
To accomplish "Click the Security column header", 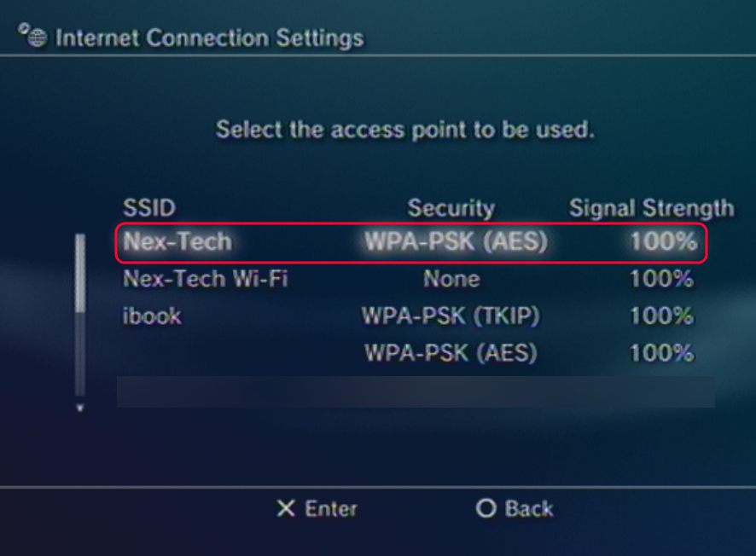I will pos(451,207).
